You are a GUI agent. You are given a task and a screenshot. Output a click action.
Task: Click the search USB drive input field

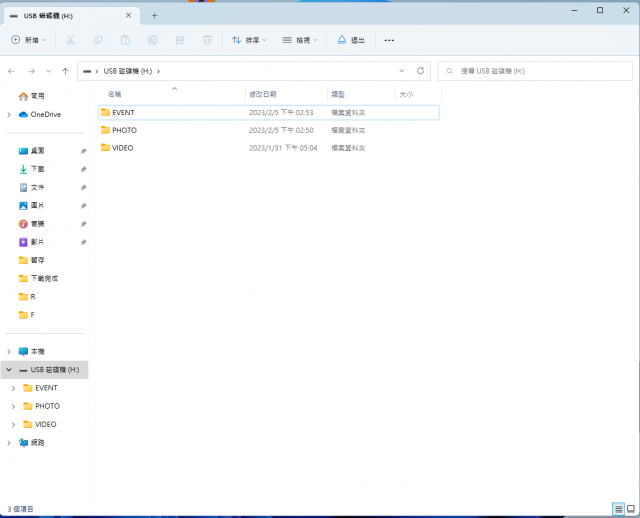(535, 71)
